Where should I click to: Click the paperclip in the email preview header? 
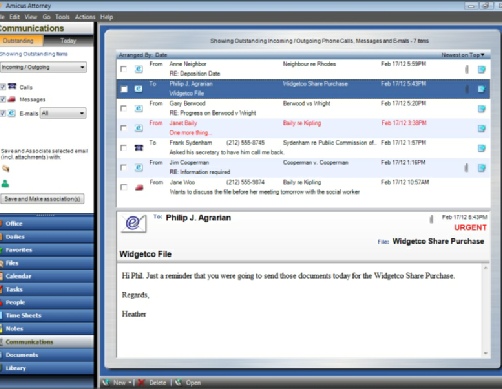click(431, 219)
